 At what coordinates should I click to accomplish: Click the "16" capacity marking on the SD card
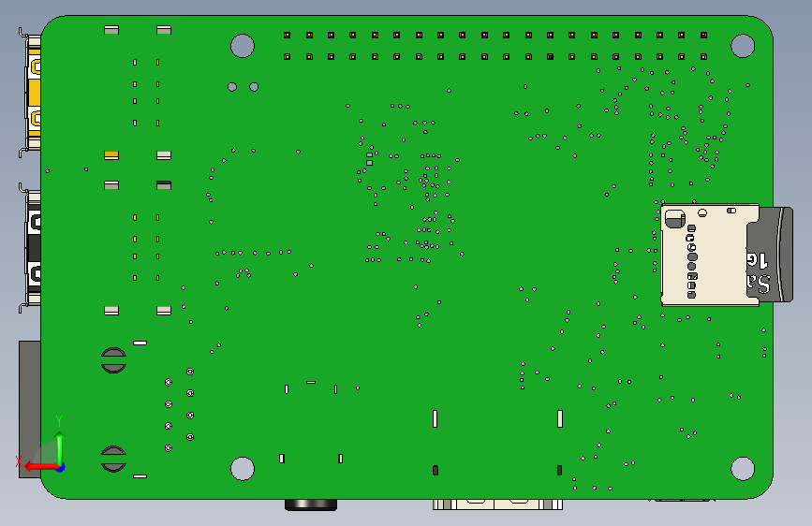coord(757,260)
